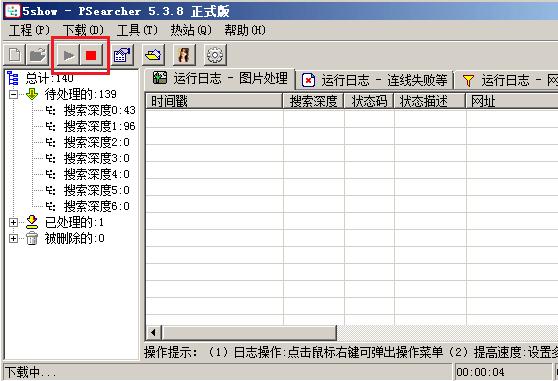Click the image icon on 图片处理 tab
Screen dimensions: 558x381
pyautogui.click(x=160, y=78)
